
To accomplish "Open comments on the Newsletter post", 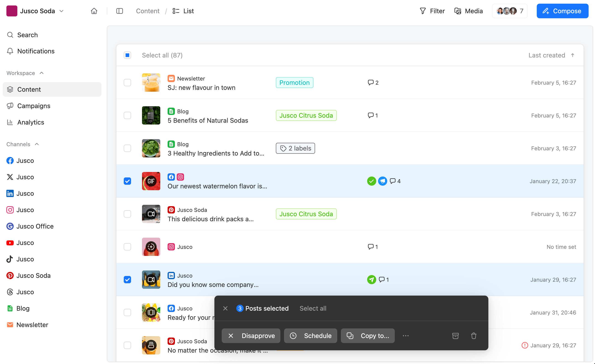I will [x=373, y=83].
